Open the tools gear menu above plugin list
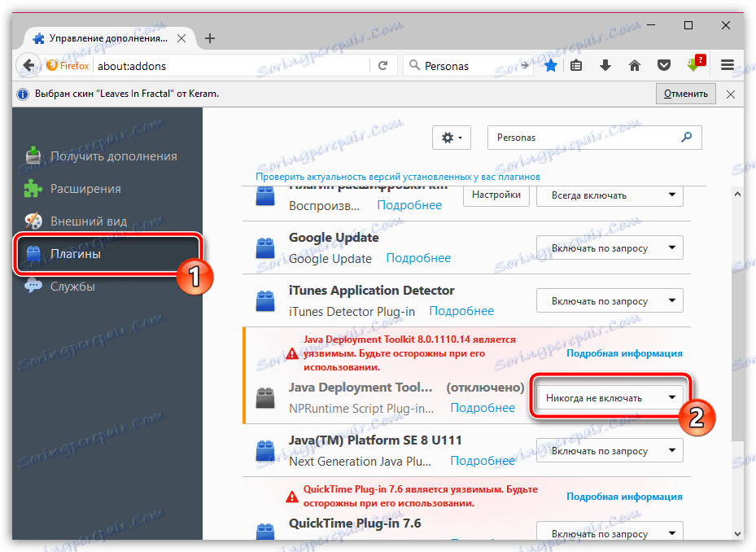The width and height of the screenshot is (756, 552). click(451, 137)
